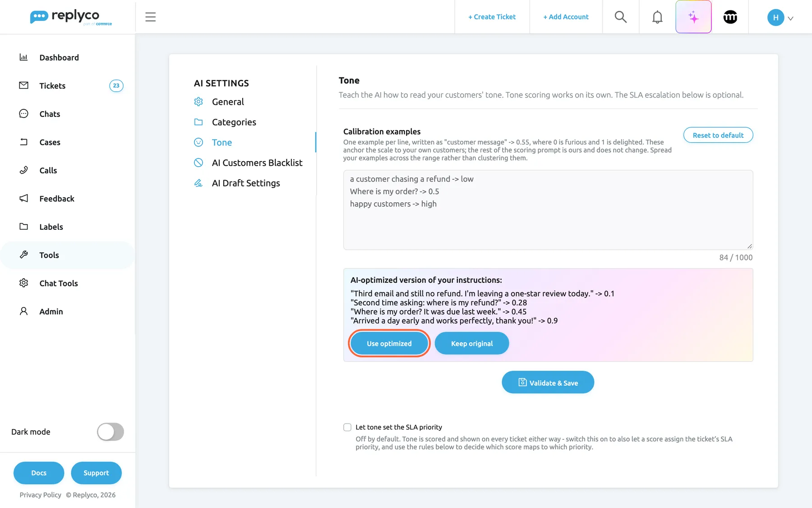Screen dimensions: 812x508
Task: Click Keep original button
Action: coord(472,344)
